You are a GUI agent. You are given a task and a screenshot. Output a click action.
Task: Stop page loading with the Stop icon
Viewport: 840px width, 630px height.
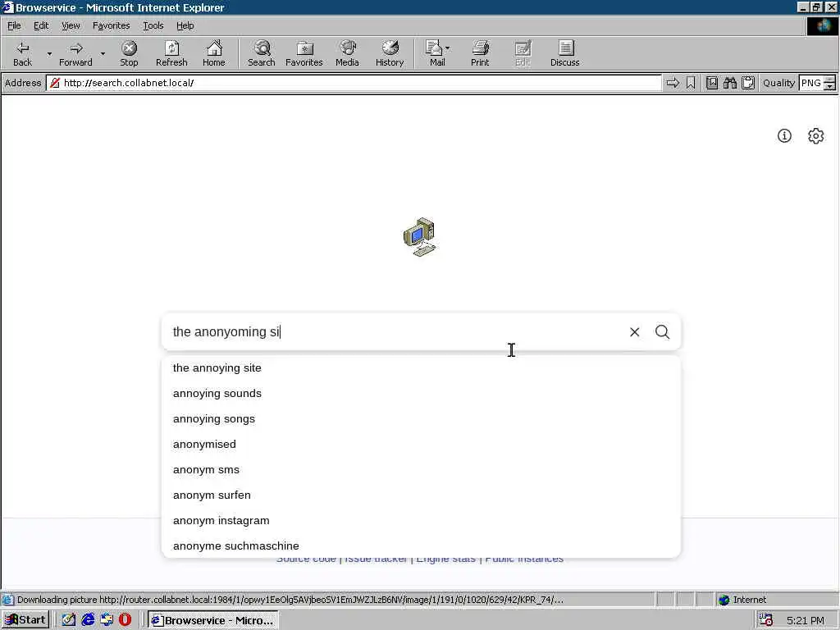tap(129, 53)
